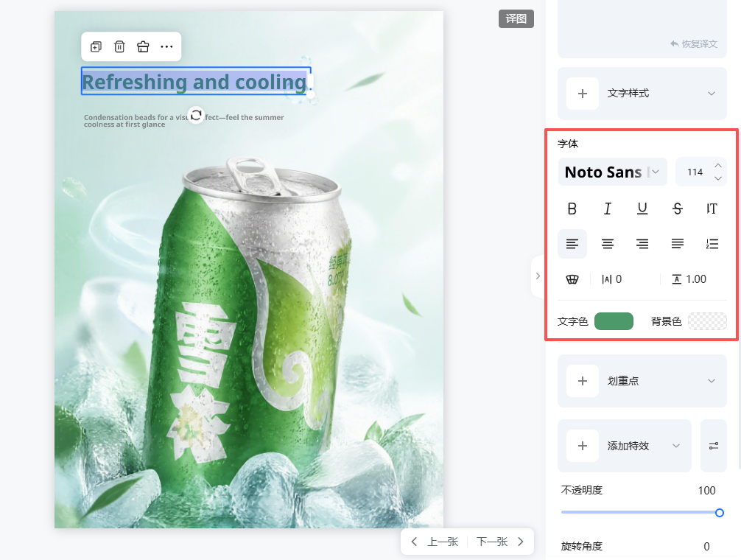741x560 pixels.
Task: Open the Noto Sans font dropdown
Action: [612, 172]
